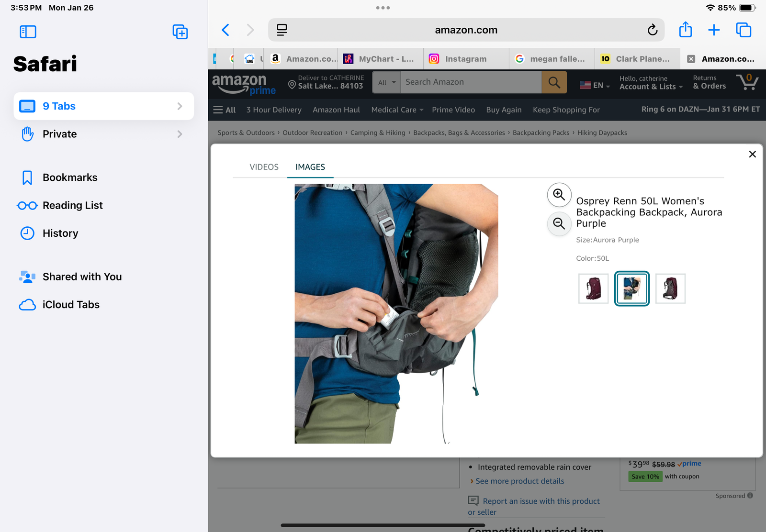This screenshot has height=532, width=766.
Task: Open a new tab with plus icon
Action: click(x=713, y=30)
